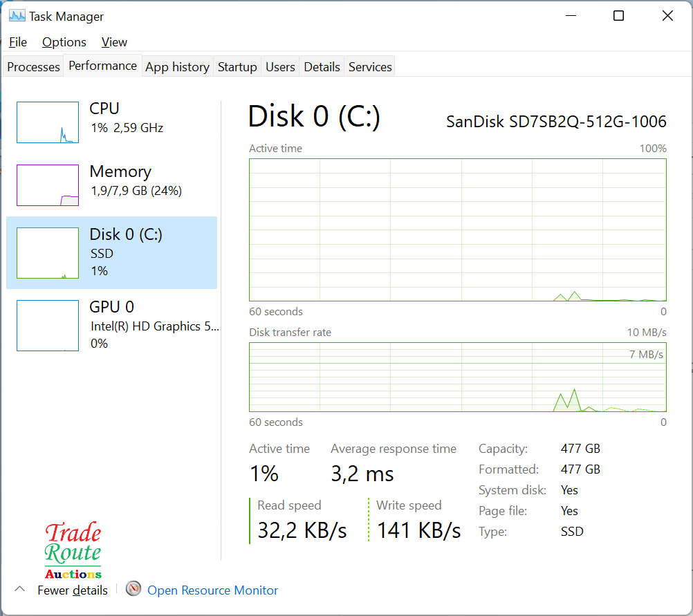The image size is (693, 616).
Task: Show the Details tab
Action: 322,67
